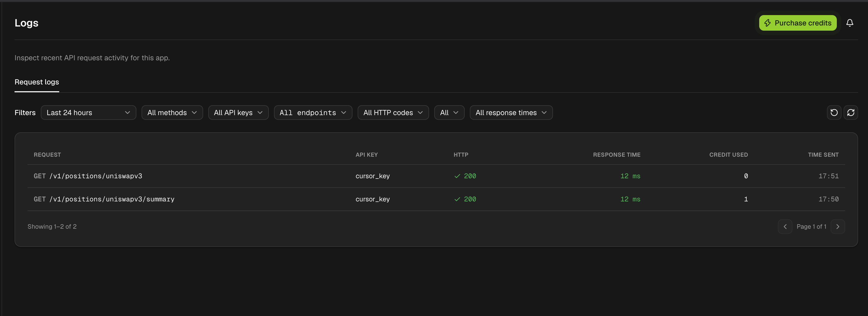Expand the All API keys filter

(x=238, y=113)
